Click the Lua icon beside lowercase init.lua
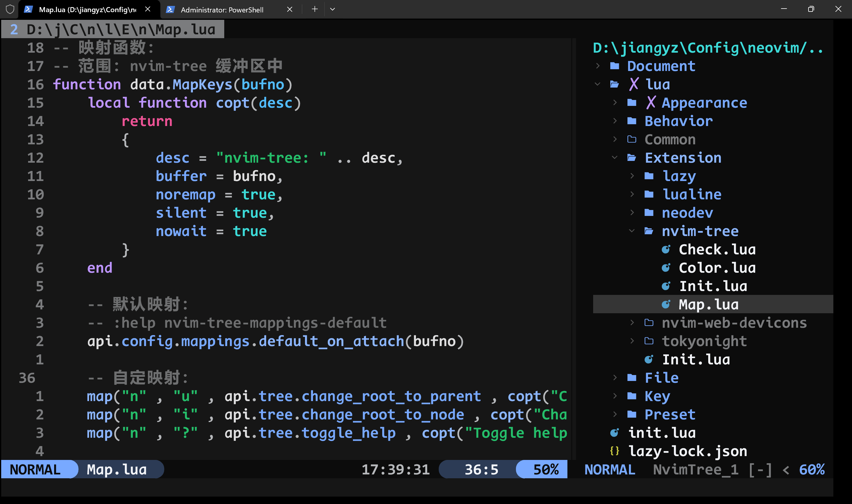 coord(615,433)
